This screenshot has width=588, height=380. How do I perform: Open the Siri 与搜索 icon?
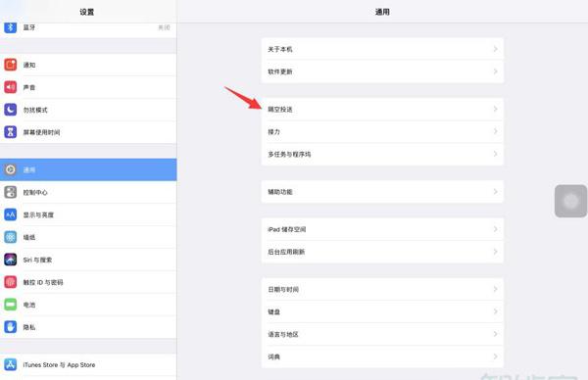(11, 260)
